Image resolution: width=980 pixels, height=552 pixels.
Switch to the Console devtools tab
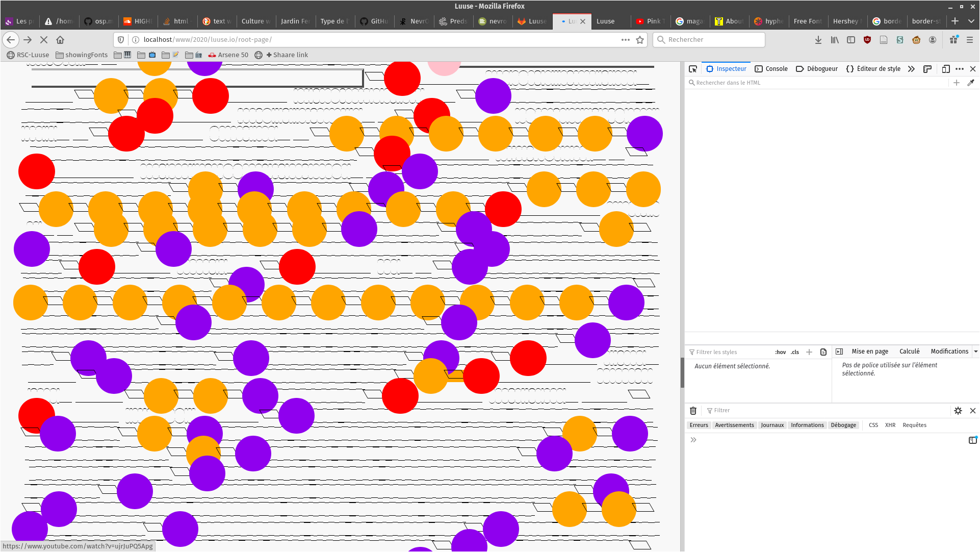click(771, 69)
